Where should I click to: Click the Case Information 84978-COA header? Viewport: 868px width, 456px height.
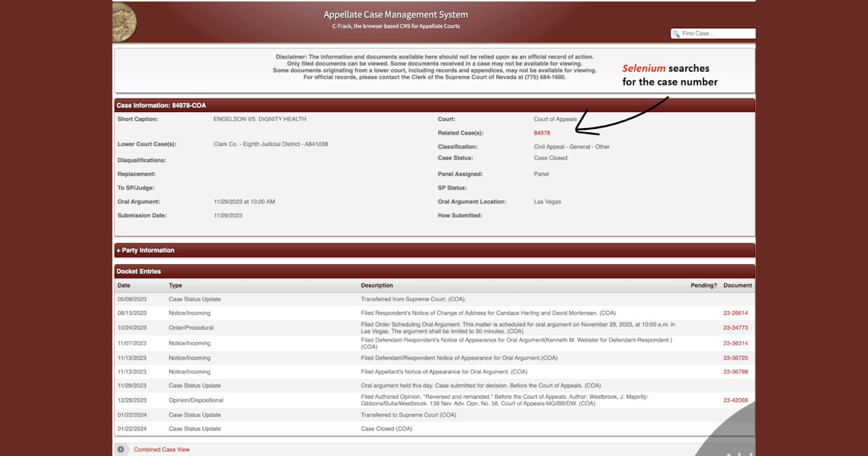point(434,105)
